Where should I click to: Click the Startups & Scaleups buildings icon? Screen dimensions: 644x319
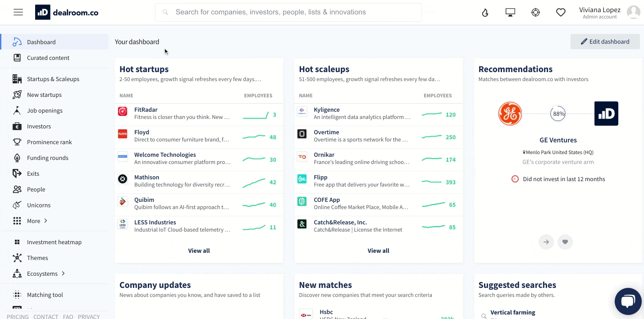pyautogui.click(x=17, y=79)
